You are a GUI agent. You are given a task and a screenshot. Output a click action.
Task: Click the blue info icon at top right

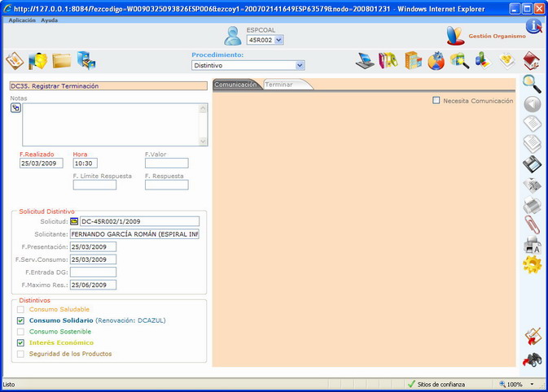pos(533,26)
